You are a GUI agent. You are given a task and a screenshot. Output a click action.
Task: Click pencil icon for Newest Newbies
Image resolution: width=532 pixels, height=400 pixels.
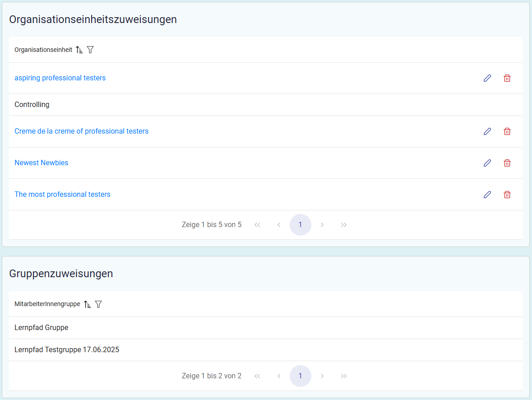(487, 163)
